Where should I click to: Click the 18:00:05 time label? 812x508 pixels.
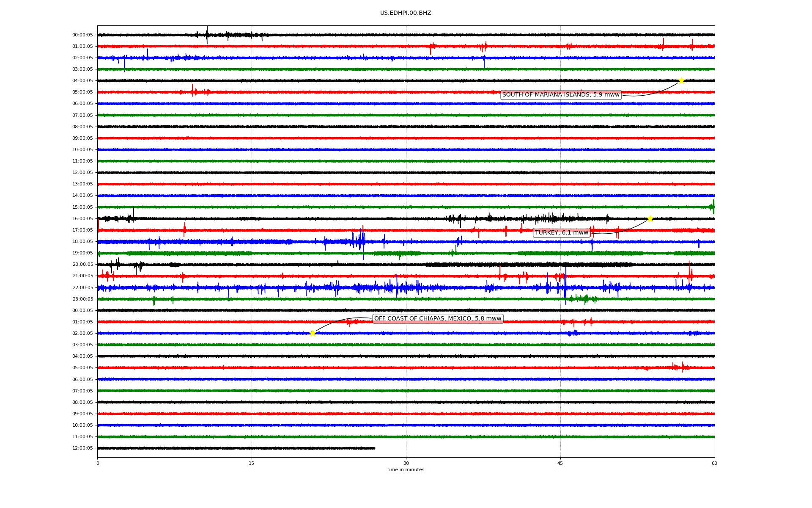[82, 241]
